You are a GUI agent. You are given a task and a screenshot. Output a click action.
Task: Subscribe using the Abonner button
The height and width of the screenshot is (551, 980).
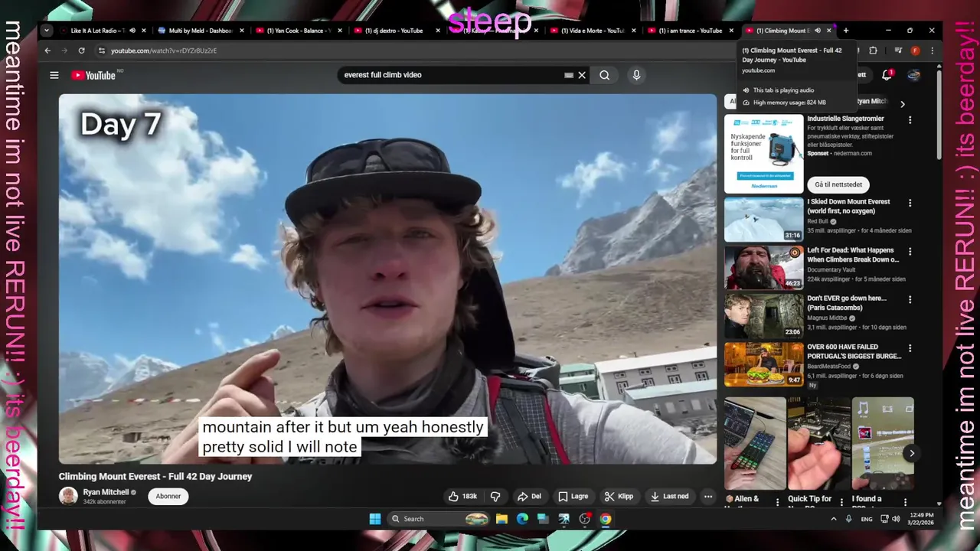pyautogui.click(x=168, y=496)
